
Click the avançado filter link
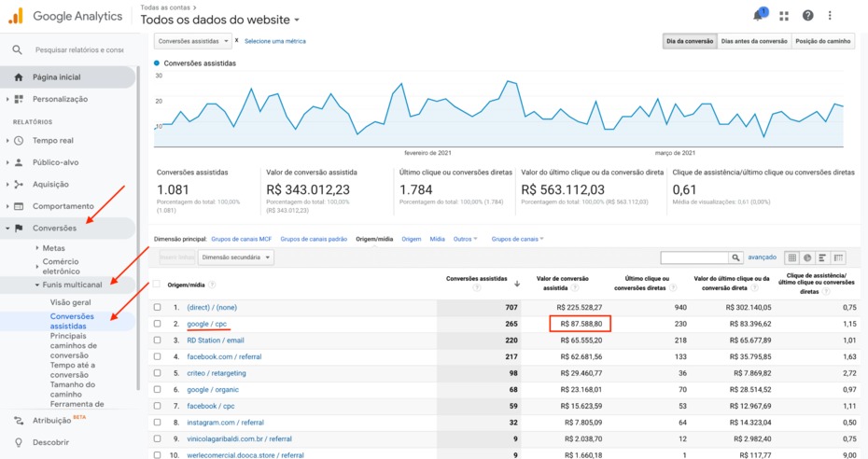[x=762, y=257]
